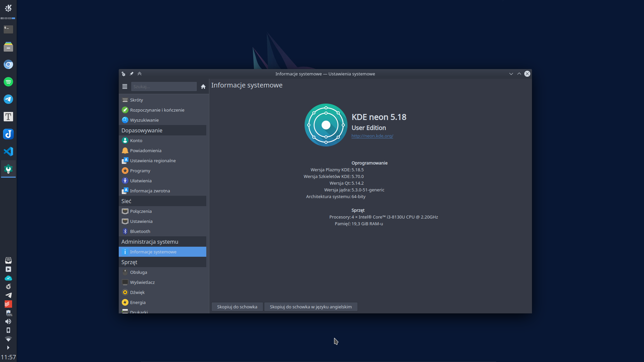Toggle keep-above titlebar button

140,74
